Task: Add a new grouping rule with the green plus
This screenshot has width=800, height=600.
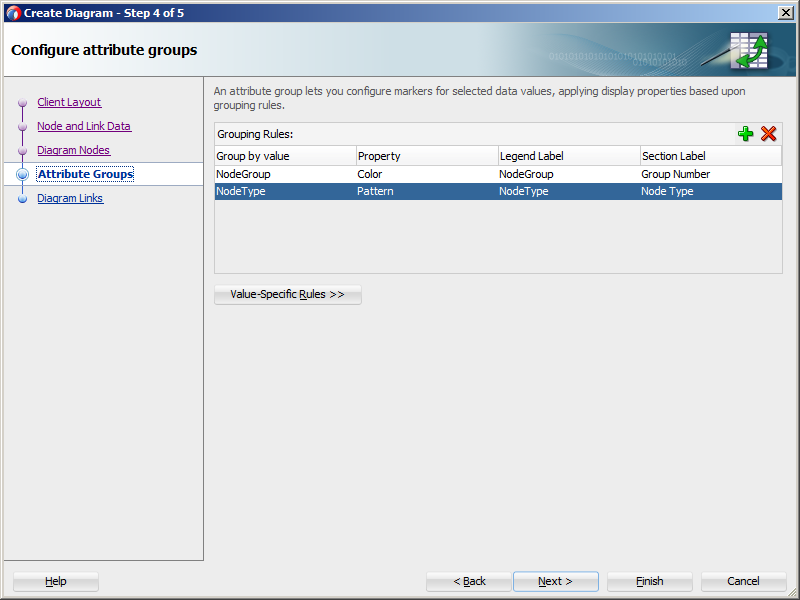Action: [x=745, y=134]
